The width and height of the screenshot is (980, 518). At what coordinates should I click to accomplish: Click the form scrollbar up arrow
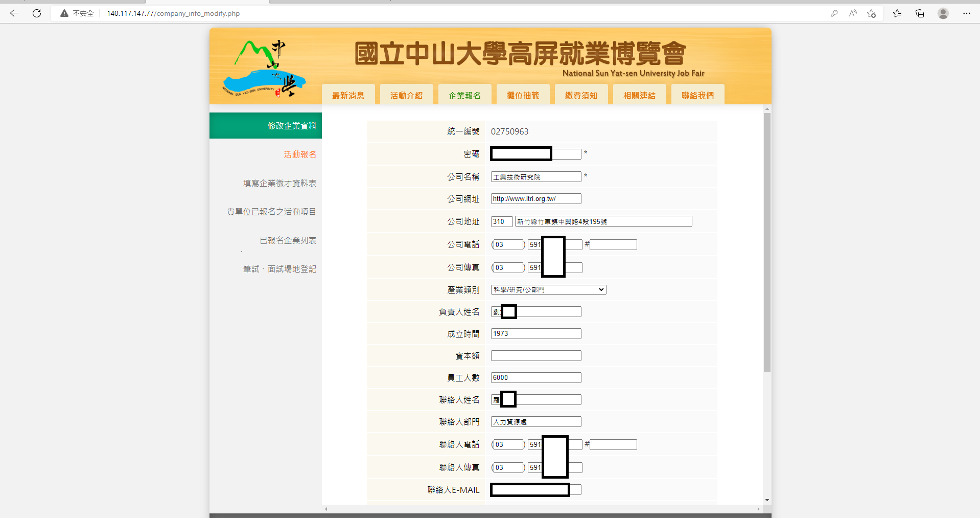coord(767,109)
